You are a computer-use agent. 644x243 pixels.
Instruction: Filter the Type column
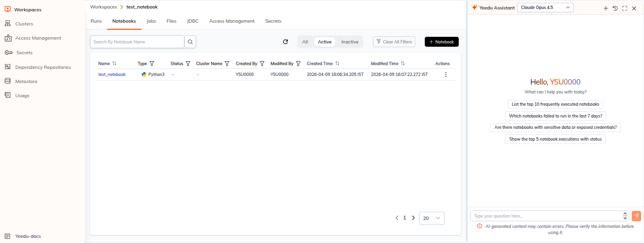coord(152,63)
